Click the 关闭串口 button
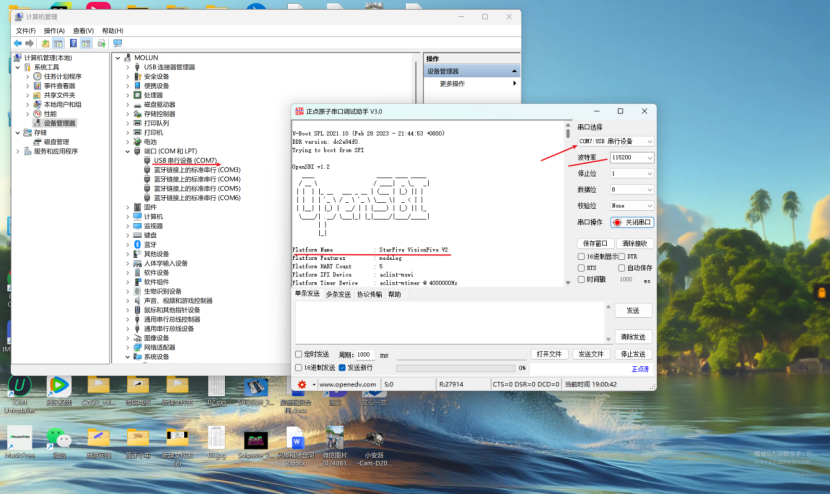The image size is (830, 494). pos(632,222)
